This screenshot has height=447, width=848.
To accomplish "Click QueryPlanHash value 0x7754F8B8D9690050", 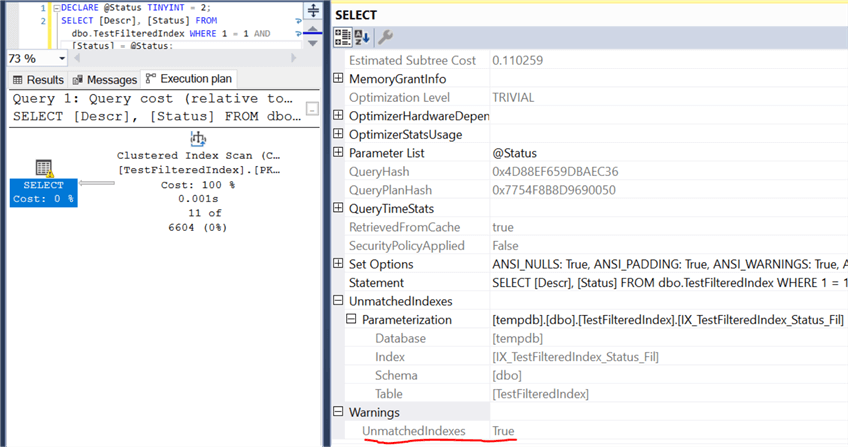I will coord(554,190).
